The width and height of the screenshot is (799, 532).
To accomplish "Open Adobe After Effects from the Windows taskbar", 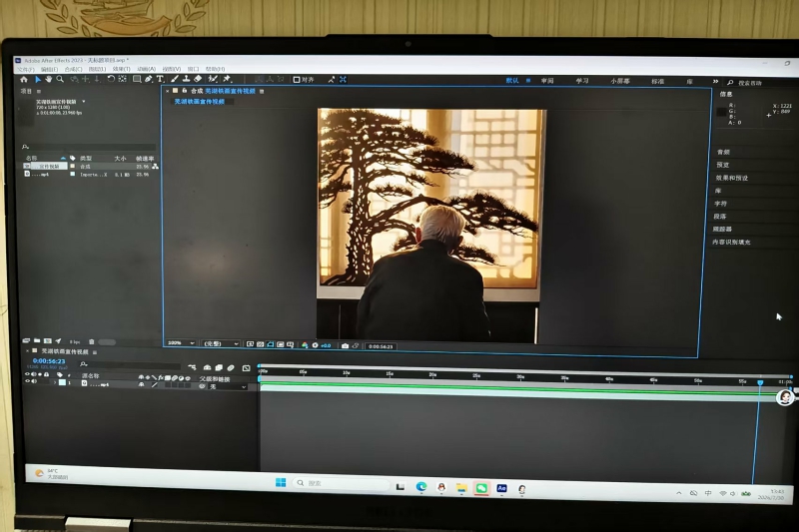I will 502,488.
